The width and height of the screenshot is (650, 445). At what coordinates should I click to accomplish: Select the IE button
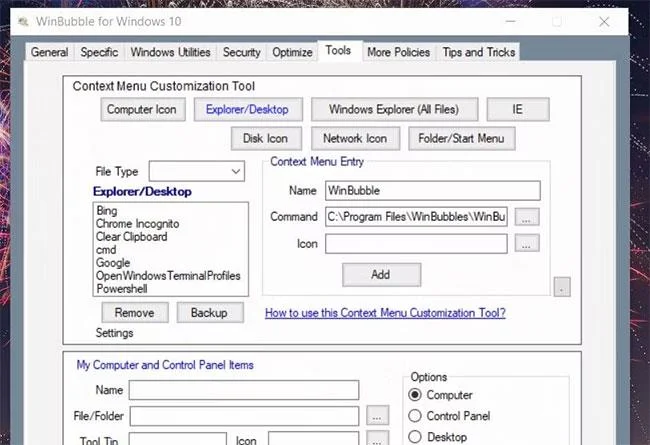(518, 109)
